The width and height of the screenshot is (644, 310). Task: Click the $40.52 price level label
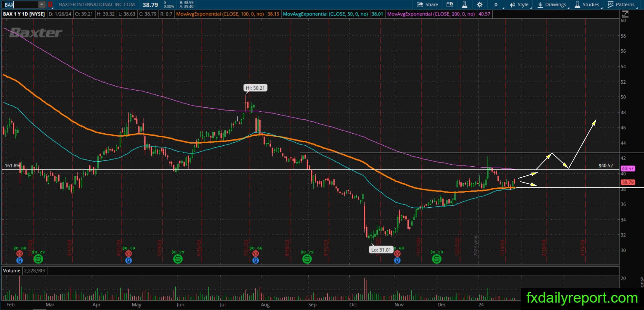click(606, 166)
